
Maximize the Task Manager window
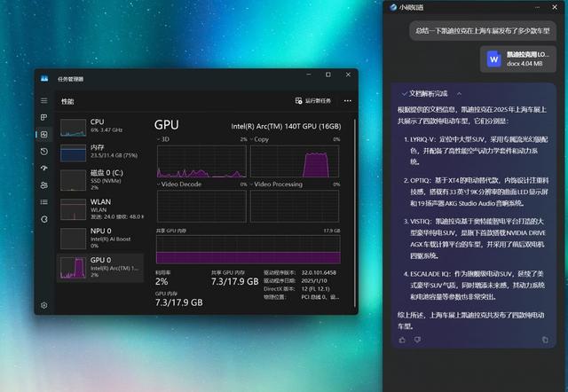(x=328, y=74)
